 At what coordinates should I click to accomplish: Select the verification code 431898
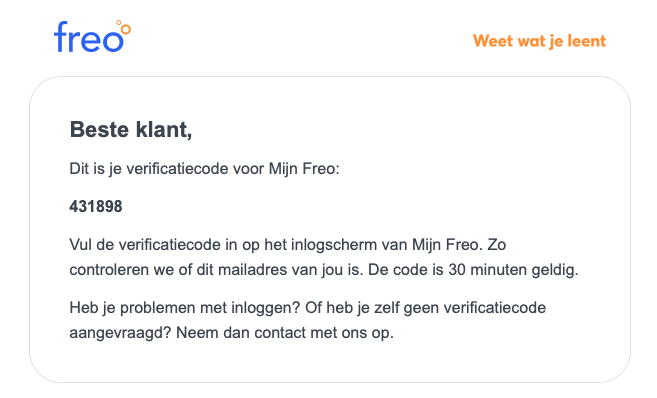tap(96, 207)
